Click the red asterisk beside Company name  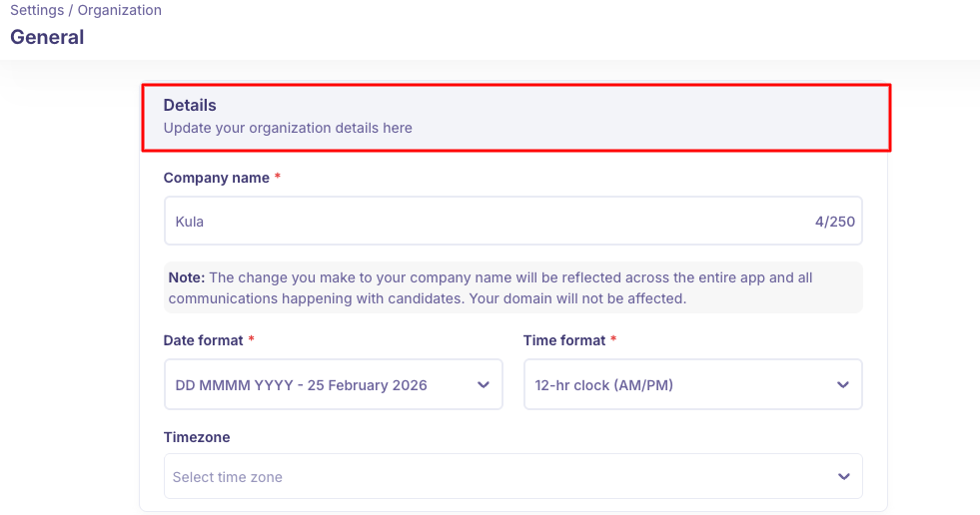click(x=278, y=178)
